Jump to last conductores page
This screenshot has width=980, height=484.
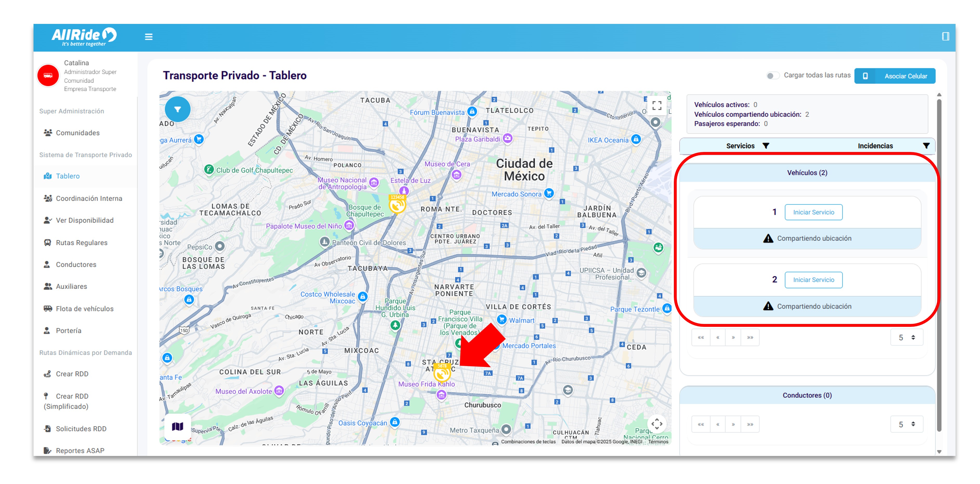point(749,424)
